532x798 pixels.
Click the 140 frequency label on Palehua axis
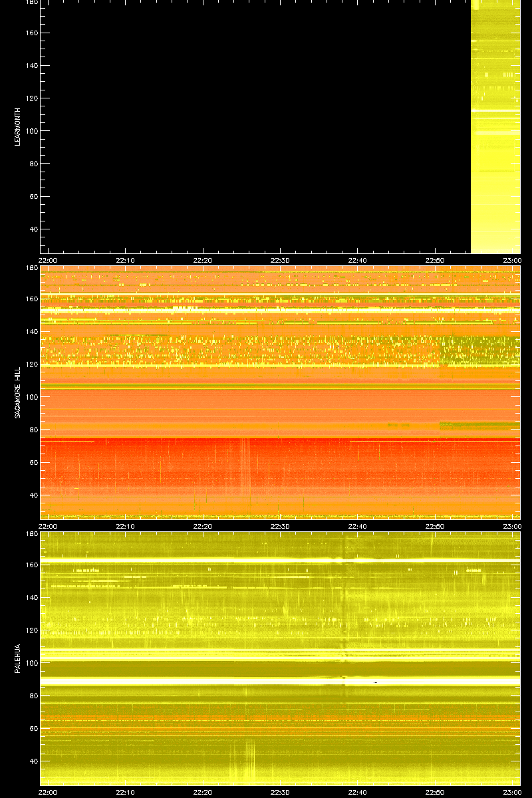(x=31, y=597)
